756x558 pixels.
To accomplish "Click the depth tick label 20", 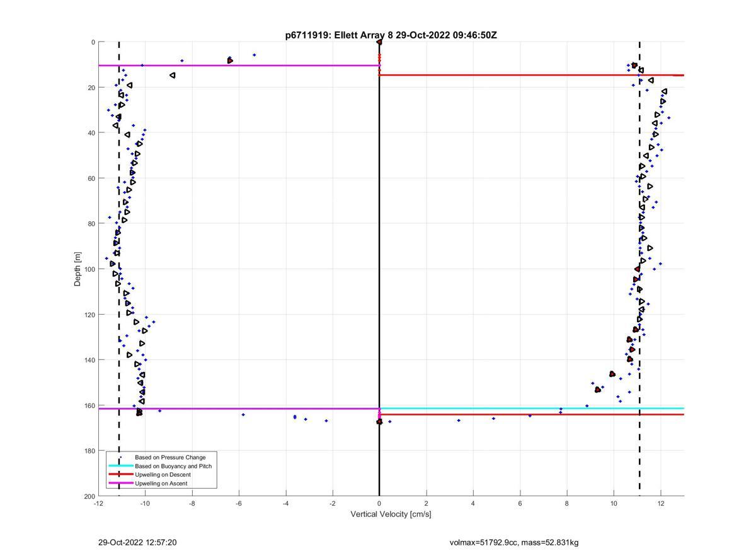I will 91,88.
